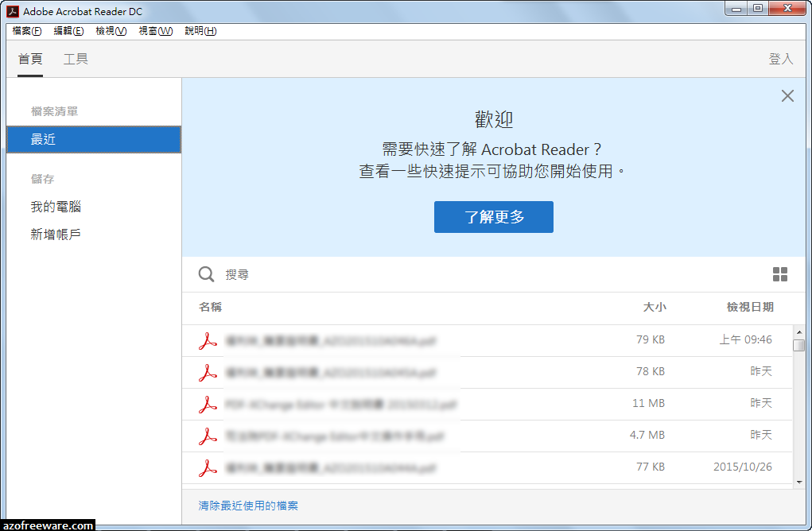Click the file list scrollbar down arrow
Screen dimensions: 812x531
799,483
